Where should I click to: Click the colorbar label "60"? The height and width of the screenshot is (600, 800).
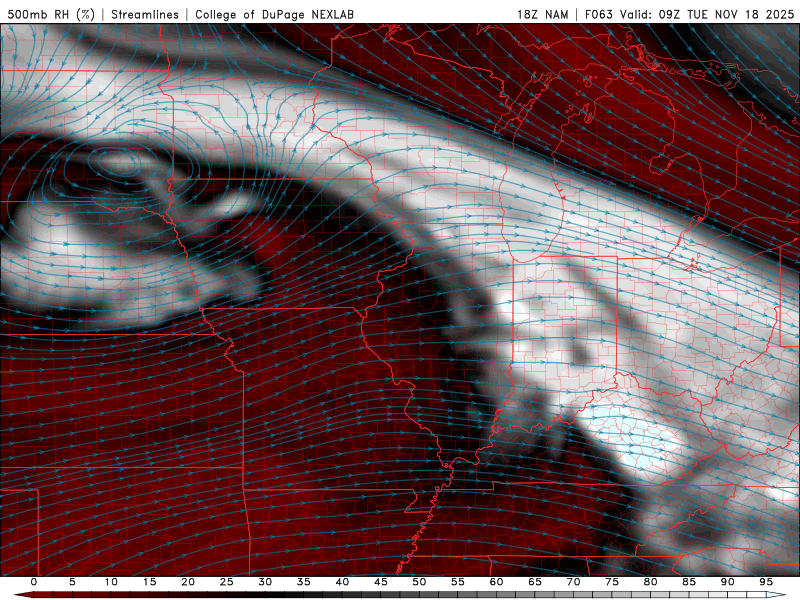coord(496,582)
